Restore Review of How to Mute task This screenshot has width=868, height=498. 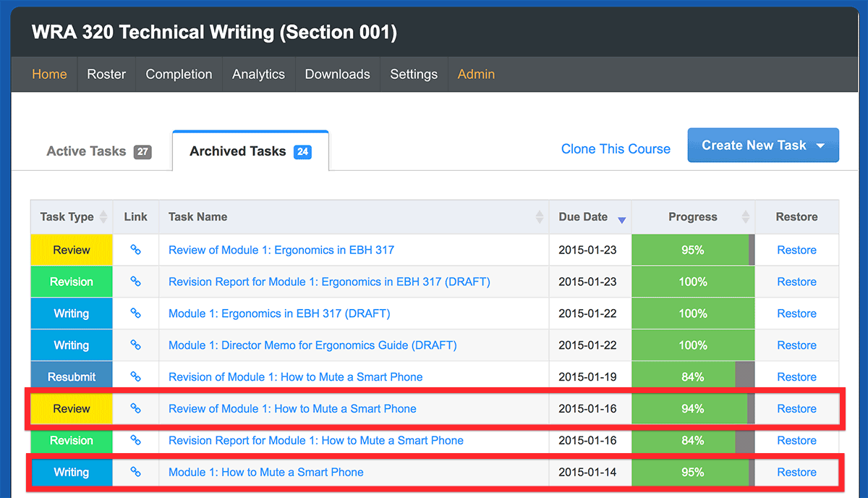[x=796, y=409]
